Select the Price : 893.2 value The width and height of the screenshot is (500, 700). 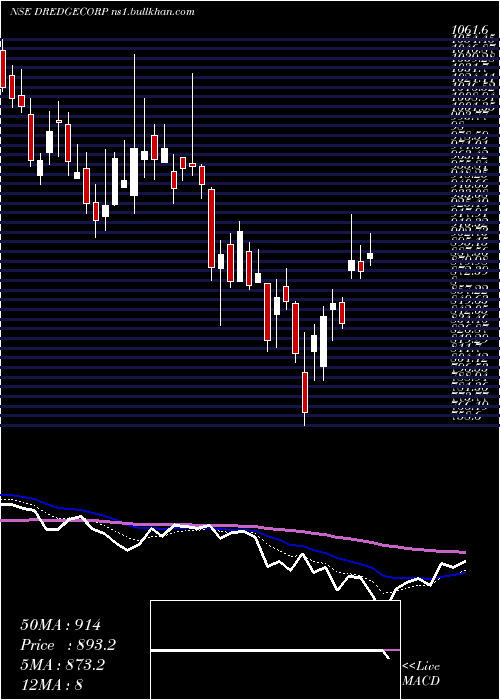(68, 645)
